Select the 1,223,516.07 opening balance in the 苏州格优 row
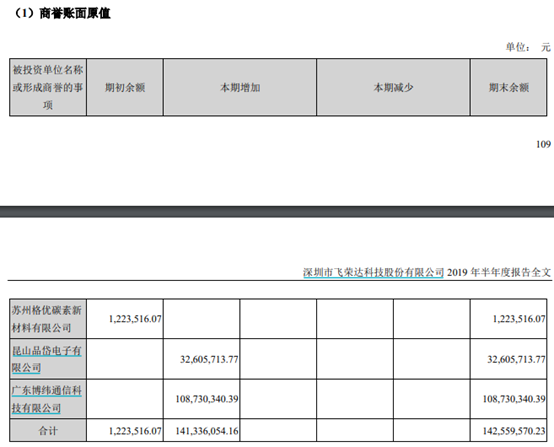The image size is (554, 447). point(135,319)
